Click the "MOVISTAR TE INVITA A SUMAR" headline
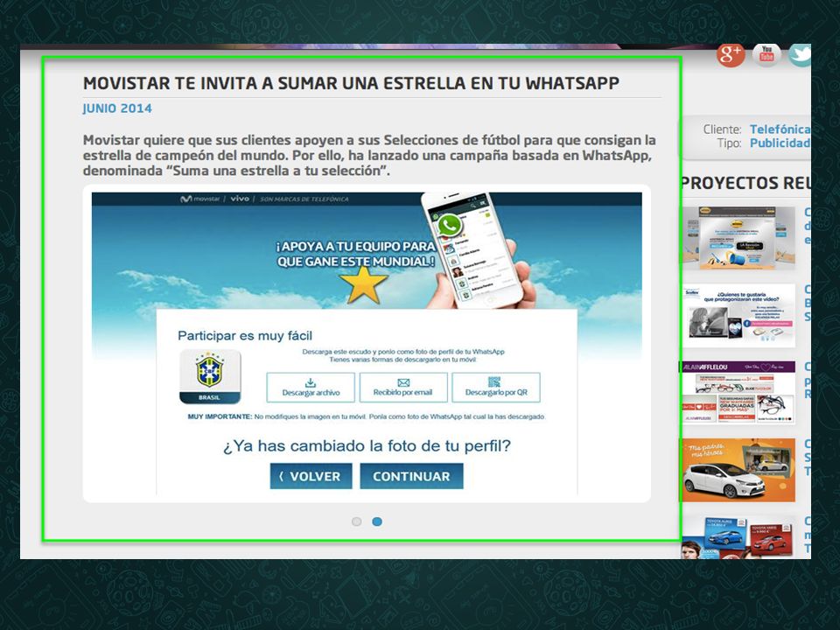The height and width of the screenshot is (630, 840). click(x=351, y=83)
